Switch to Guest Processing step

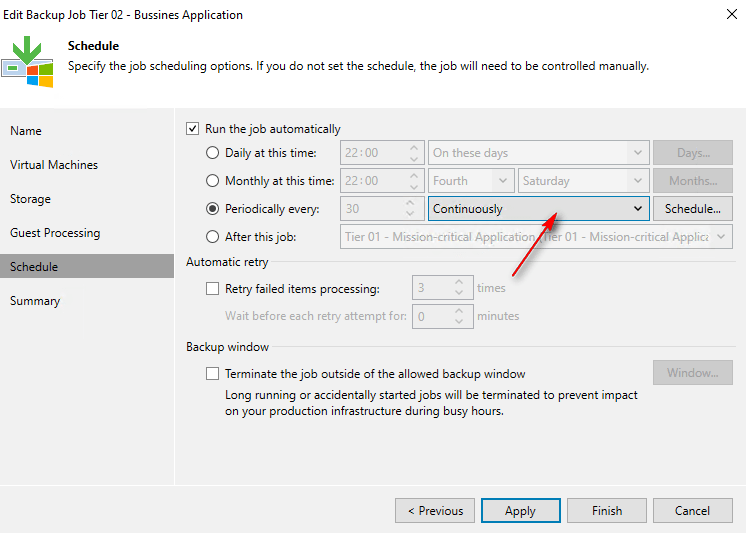[x=55, y=233]
